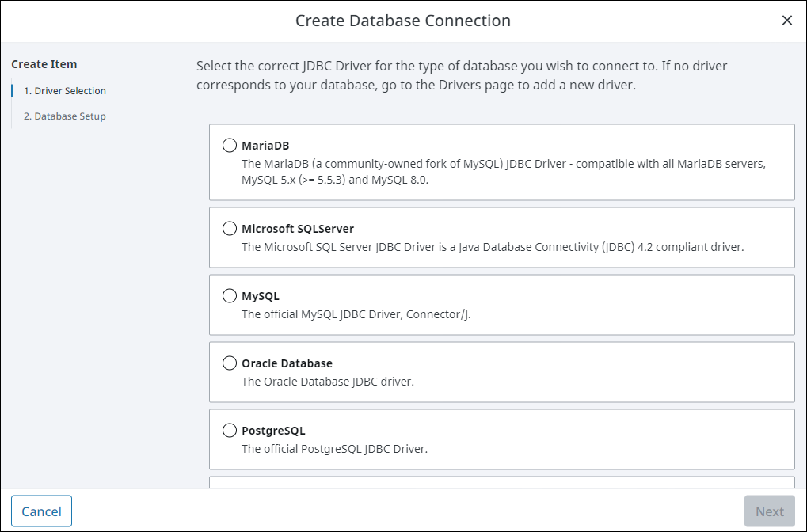Click the Microsoft SQL Server description text

point(493,247)
